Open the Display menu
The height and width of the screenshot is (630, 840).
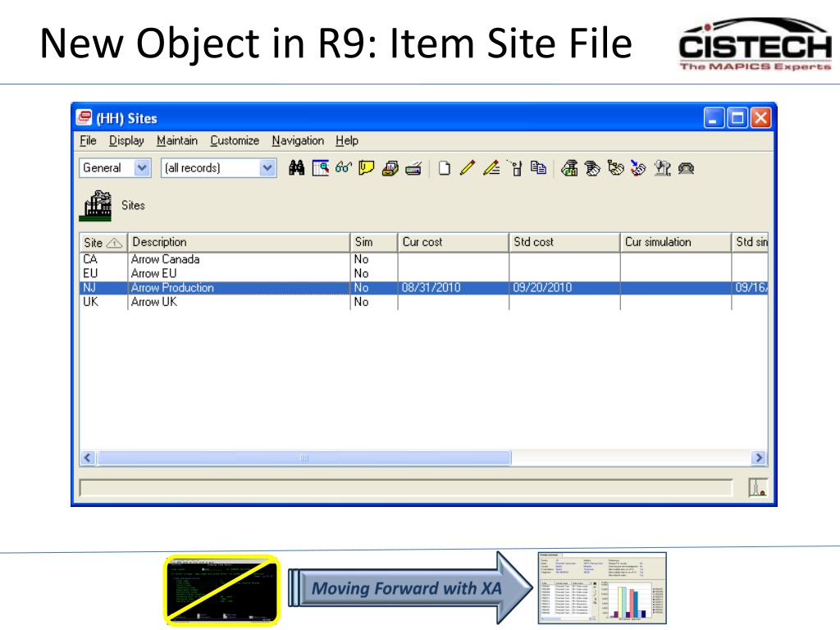tap(126, 140)
